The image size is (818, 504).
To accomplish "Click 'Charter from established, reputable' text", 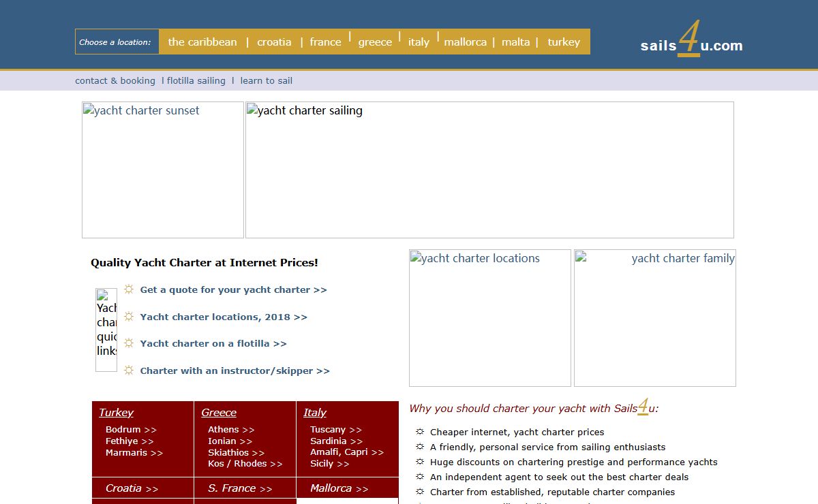I will click(552, 492).
